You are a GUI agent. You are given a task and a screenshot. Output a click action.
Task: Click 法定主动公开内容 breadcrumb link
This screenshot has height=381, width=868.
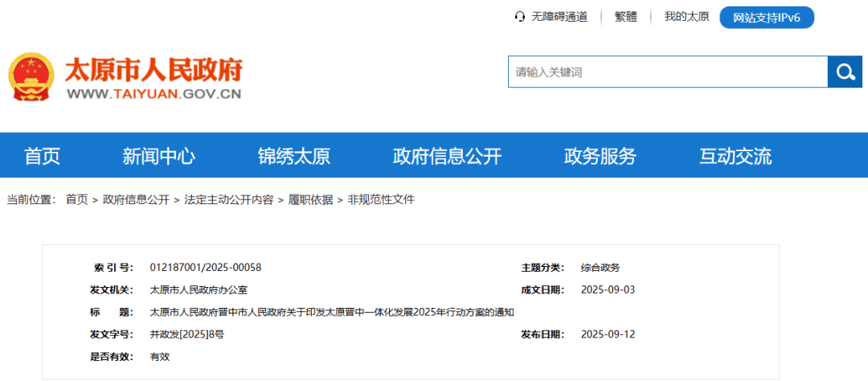click(228, 199)
